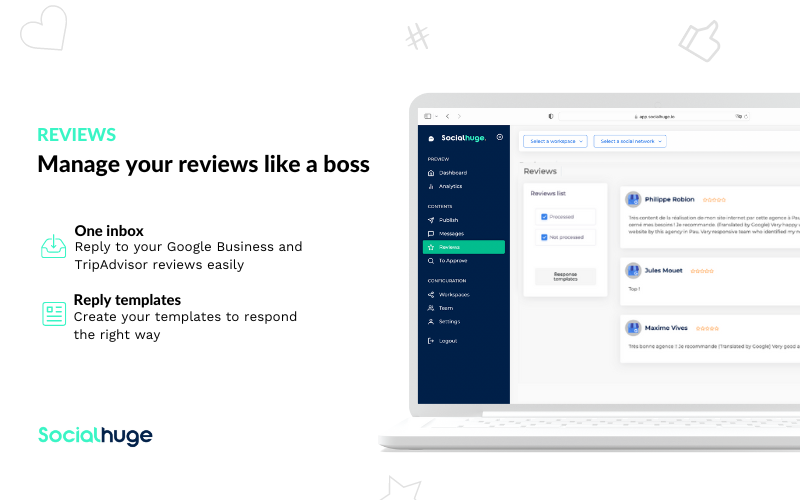This screenshot has width=800, height=500.
Task: Open To Approve in the sidebar
Action: pos(453,261)
